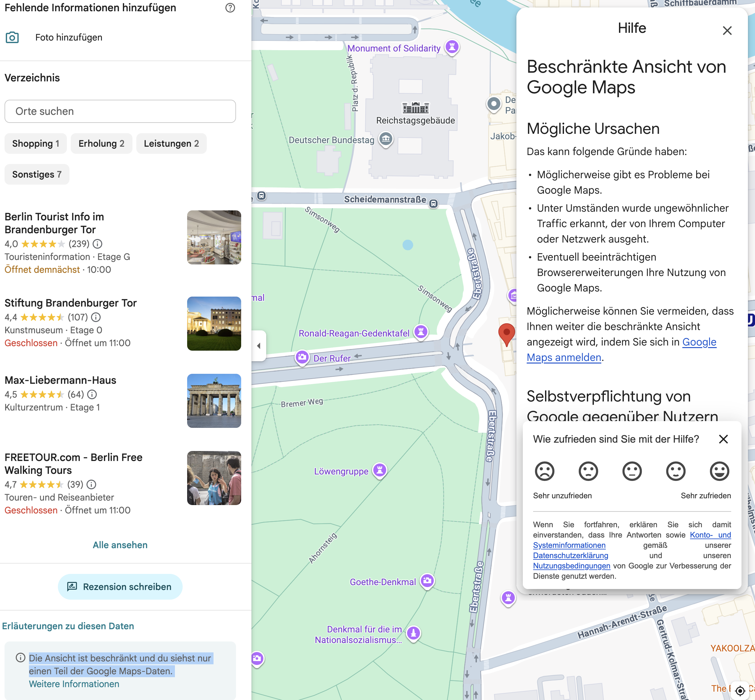Filter directory by Erholung 2

(101, 143)
